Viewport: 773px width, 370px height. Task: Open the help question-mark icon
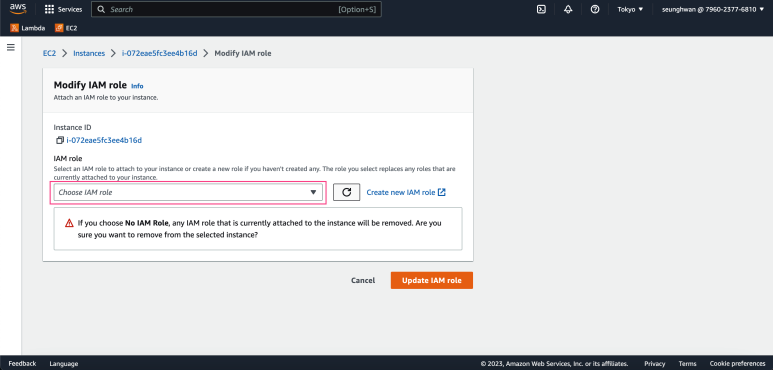(595, 9)
